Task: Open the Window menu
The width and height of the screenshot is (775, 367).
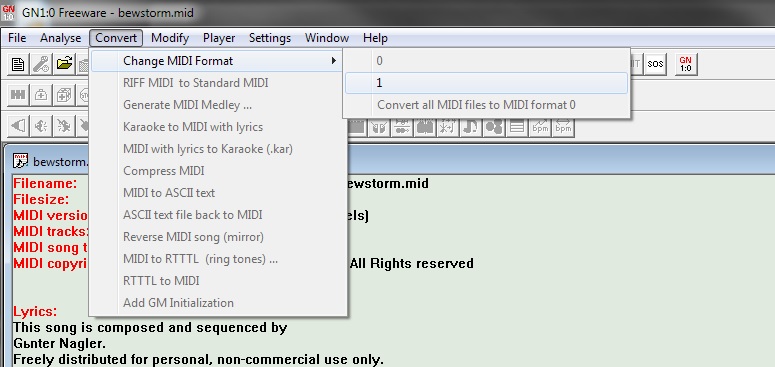Action: pyautogui.click(x=327, y=38)
